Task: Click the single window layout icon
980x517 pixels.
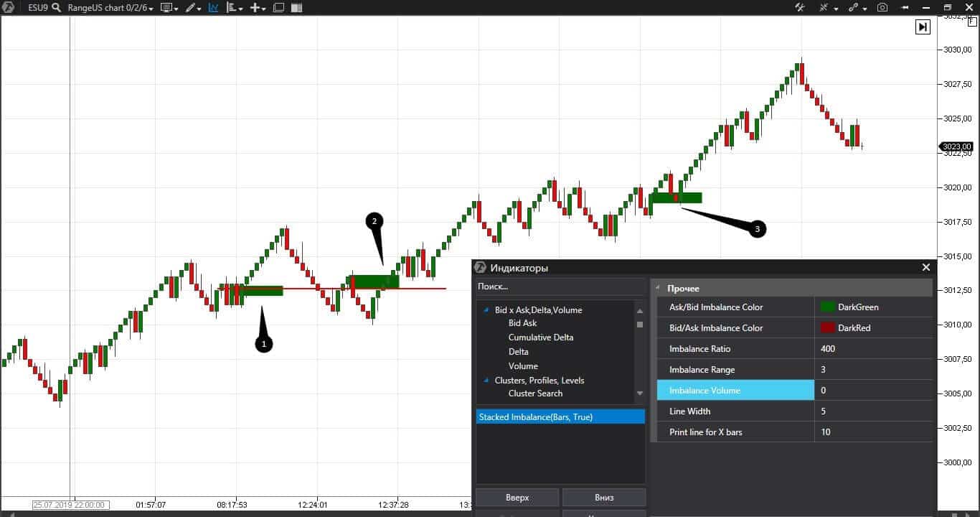Action: point(278,8)
